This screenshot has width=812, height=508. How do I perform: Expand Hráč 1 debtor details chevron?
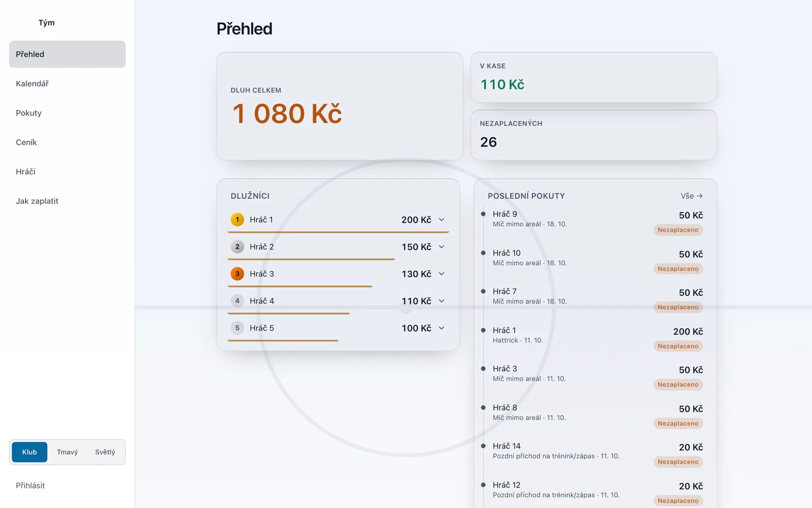pyautogui.click(x=442, y=219)
